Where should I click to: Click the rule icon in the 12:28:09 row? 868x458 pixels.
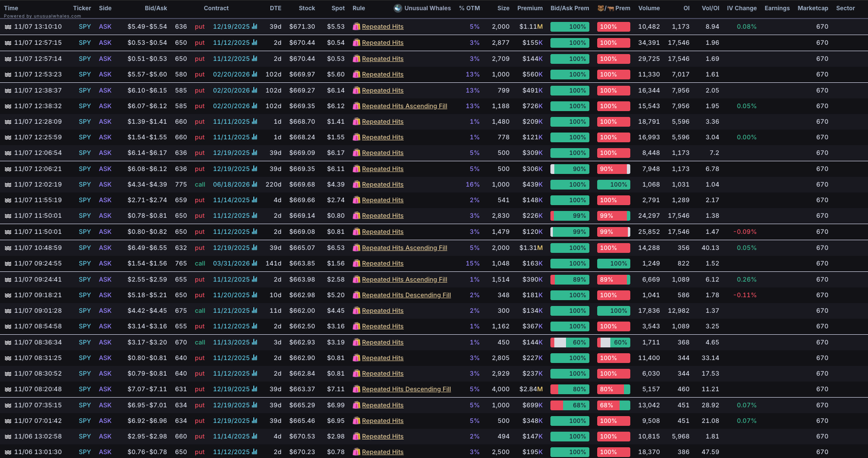(357, 122)
